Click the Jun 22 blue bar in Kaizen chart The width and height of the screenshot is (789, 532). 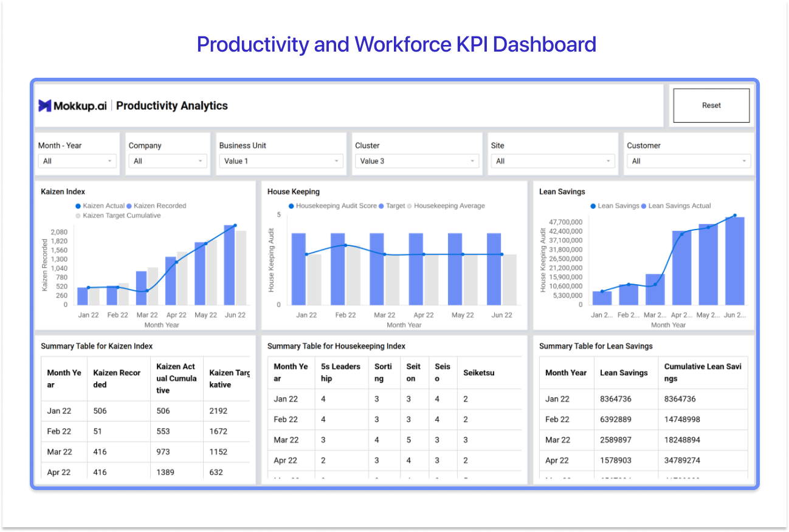229,265
